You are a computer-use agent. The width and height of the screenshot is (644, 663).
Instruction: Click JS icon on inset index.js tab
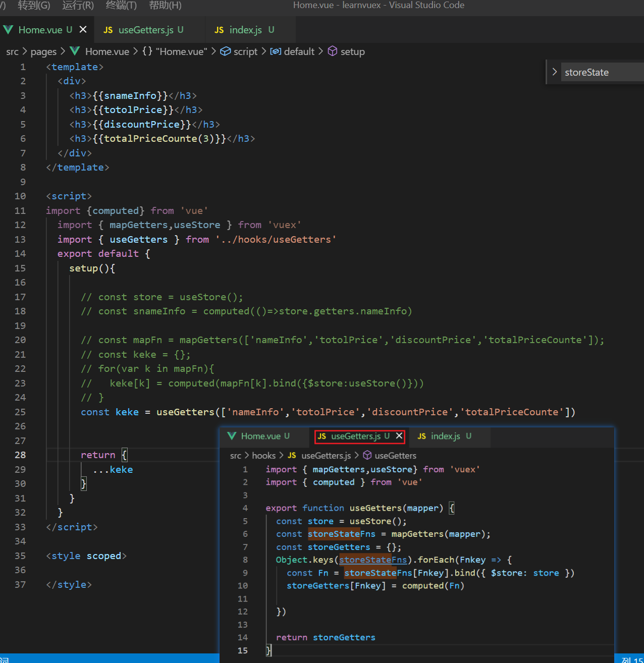[422, 436]
